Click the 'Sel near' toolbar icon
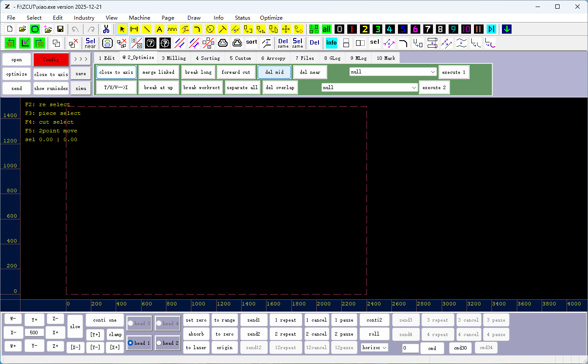The height and width of the screenshot is (364, 588). (x=90, y=43)
